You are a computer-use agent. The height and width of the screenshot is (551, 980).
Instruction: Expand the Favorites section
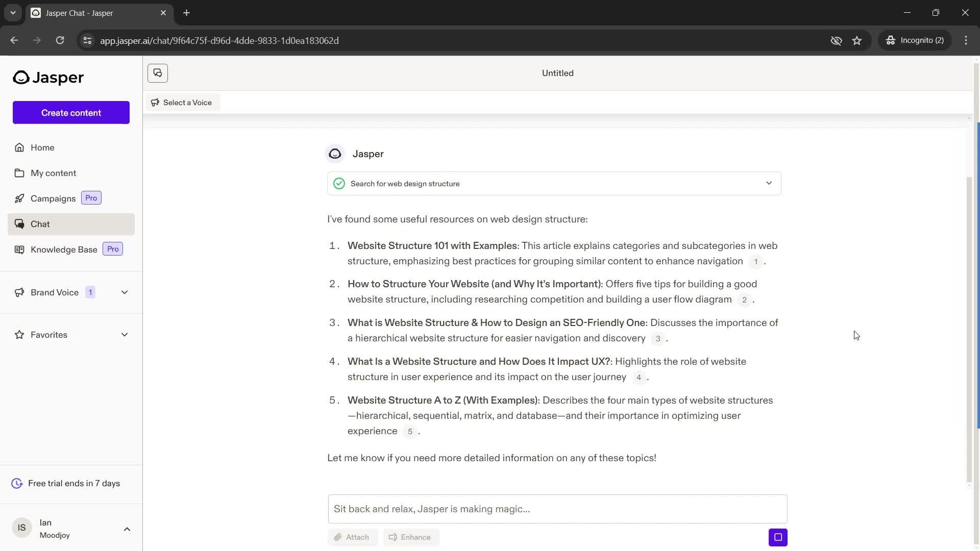click(x=125, y=335)
